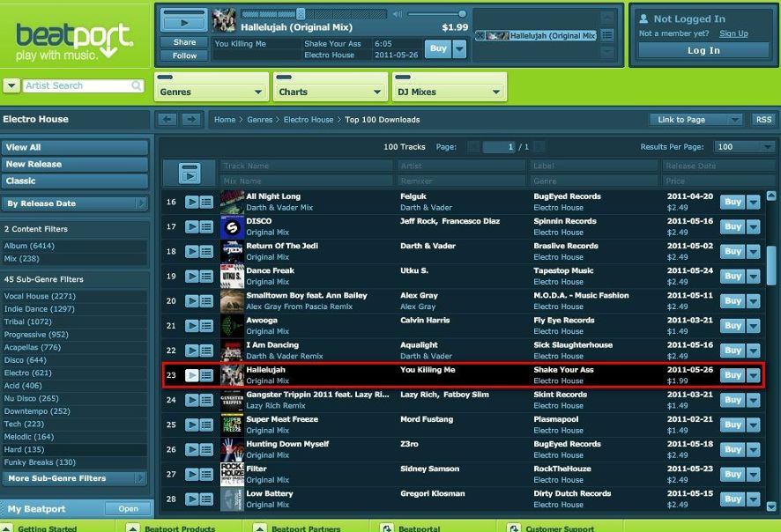Expand the Charts dropdown
The image size is (781, 532).
329,92
